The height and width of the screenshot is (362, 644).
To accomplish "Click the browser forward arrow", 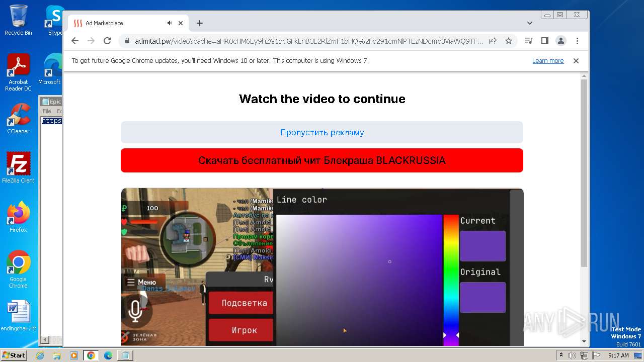I will [91, 41].
